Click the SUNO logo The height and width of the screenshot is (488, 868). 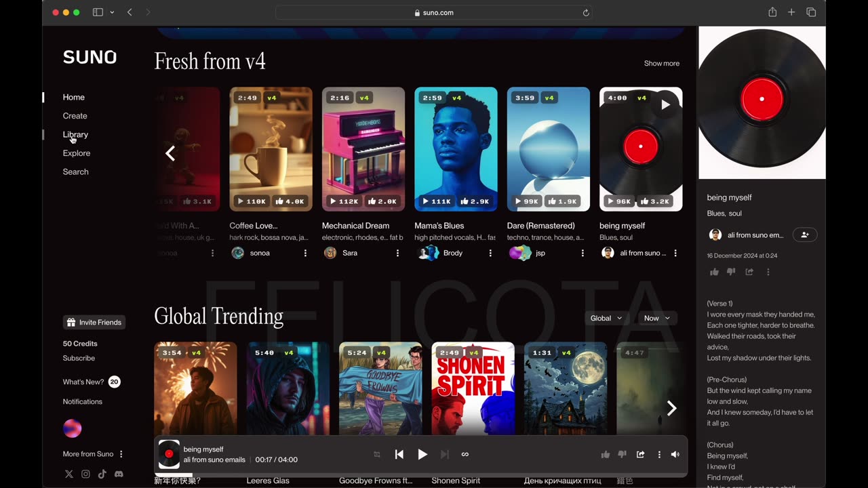point(90,58)
